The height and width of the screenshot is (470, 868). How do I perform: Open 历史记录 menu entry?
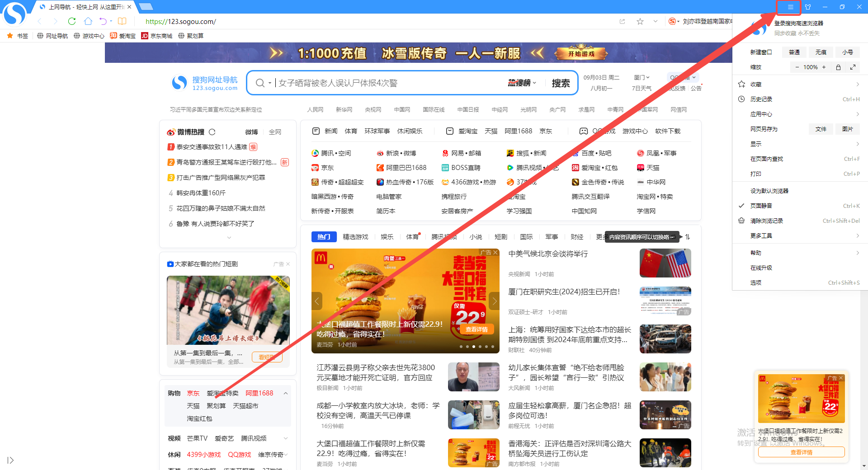pos(799,99)
